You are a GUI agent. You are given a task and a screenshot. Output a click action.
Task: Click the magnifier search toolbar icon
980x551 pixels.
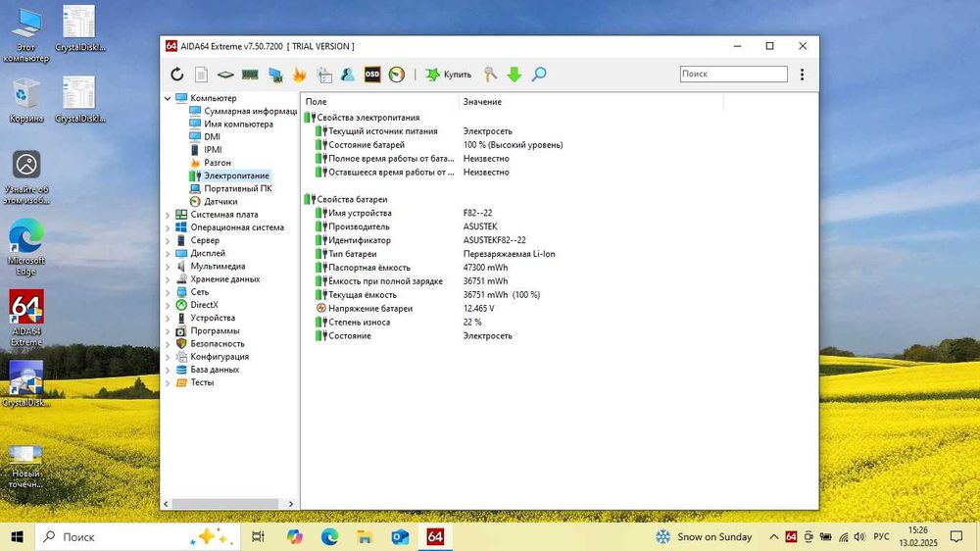click(539, 75)
